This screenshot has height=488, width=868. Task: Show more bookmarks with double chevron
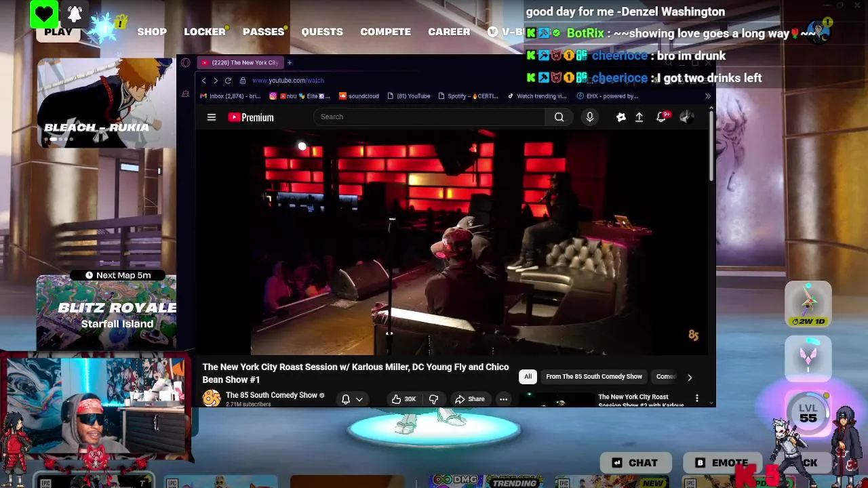[x=708, y=96]
